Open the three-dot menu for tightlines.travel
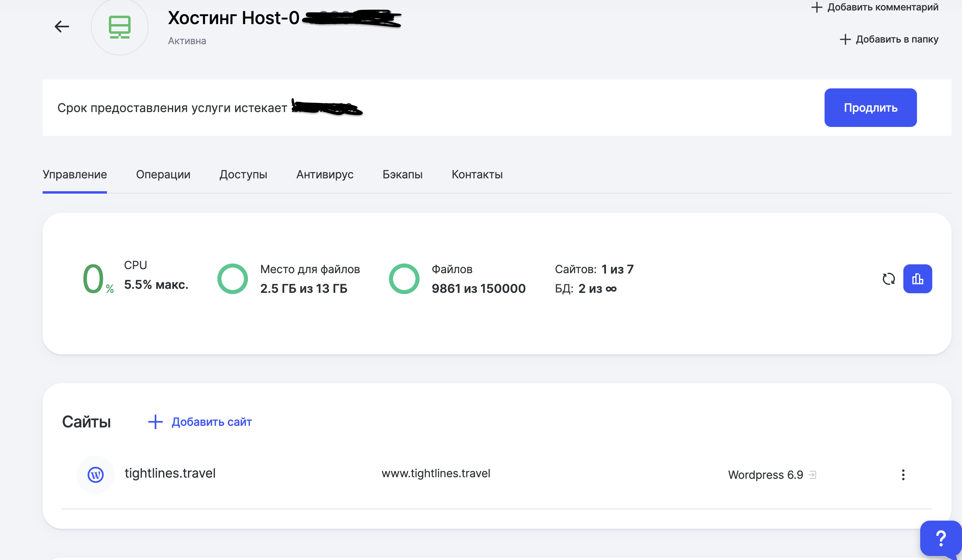 click(903, 475)
